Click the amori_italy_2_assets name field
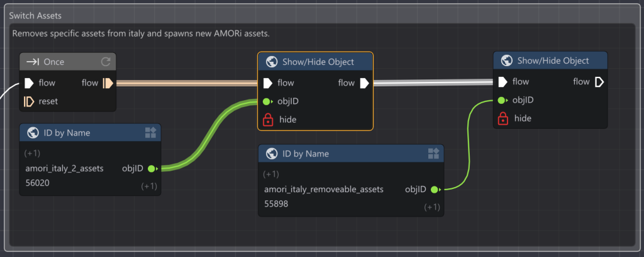Image resolution: width=644 pixels, height=257 pixels. (x=64, y=169)
